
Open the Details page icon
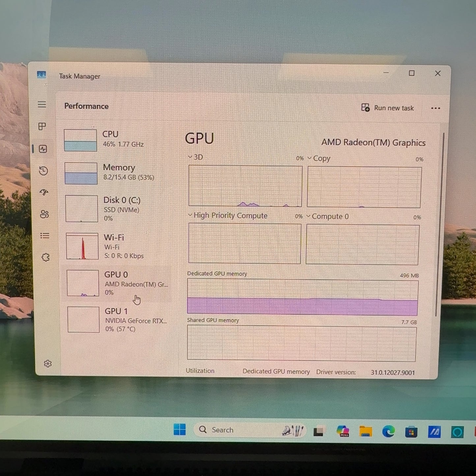tap(45, 236)
